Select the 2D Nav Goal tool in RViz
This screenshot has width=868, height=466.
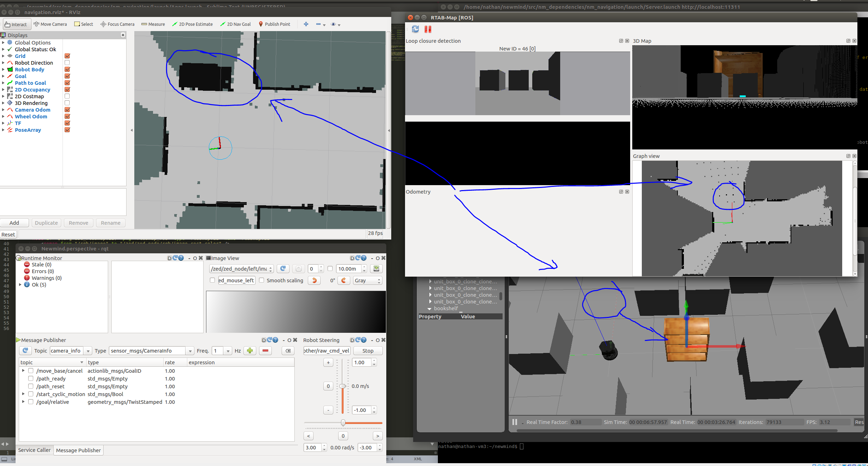coord(235,24)
